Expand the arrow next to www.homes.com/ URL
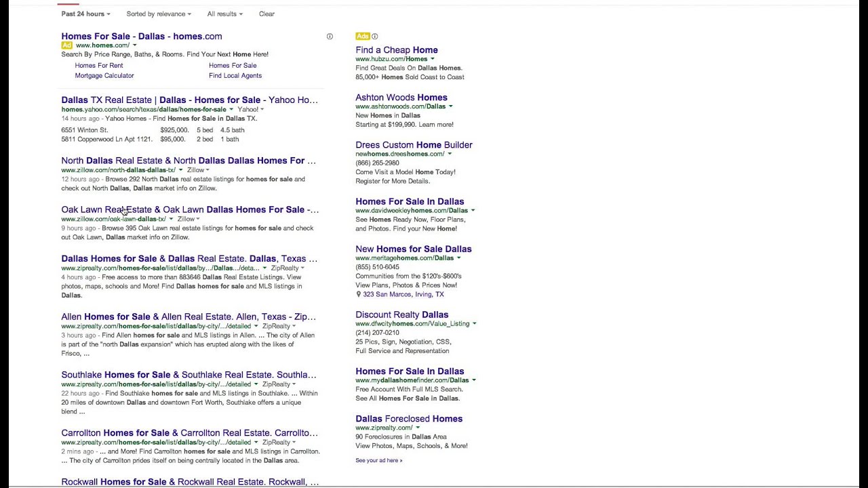Image resolution: width=868 pixels, height=488 pixels. pos(134,45)
